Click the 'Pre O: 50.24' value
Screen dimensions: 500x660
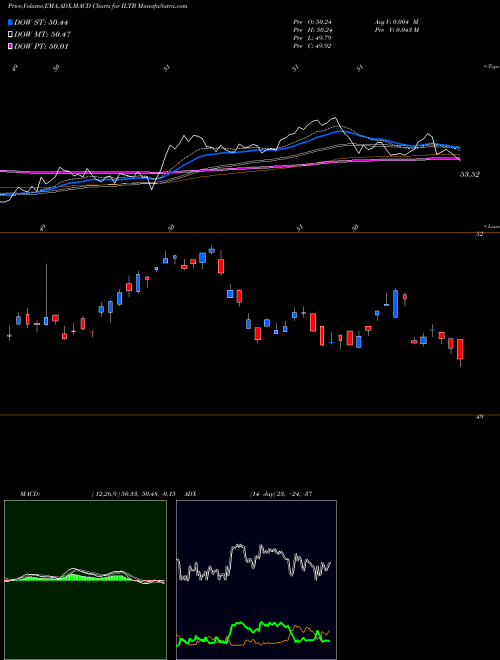[x=312, y=22]
